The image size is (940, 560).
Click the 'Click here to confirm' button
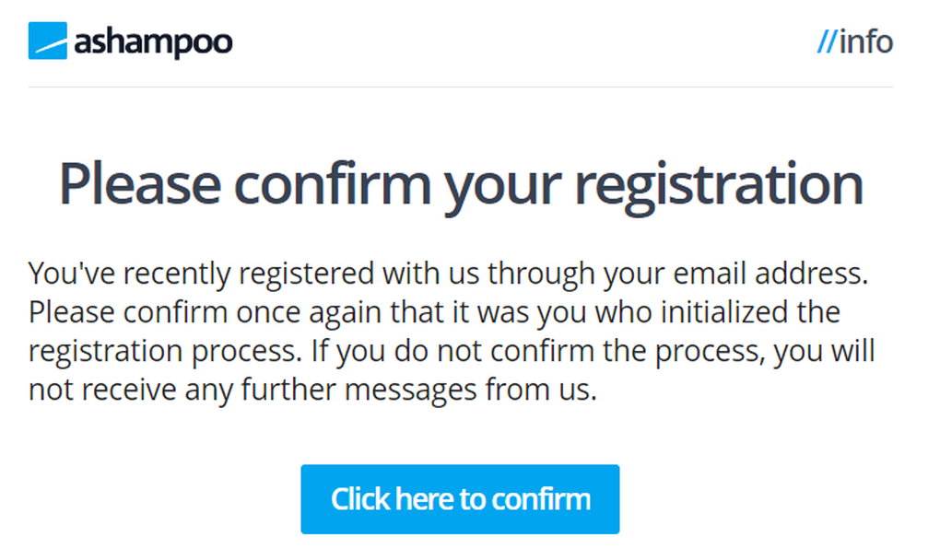pyautogui.click(x=460, y=499)
